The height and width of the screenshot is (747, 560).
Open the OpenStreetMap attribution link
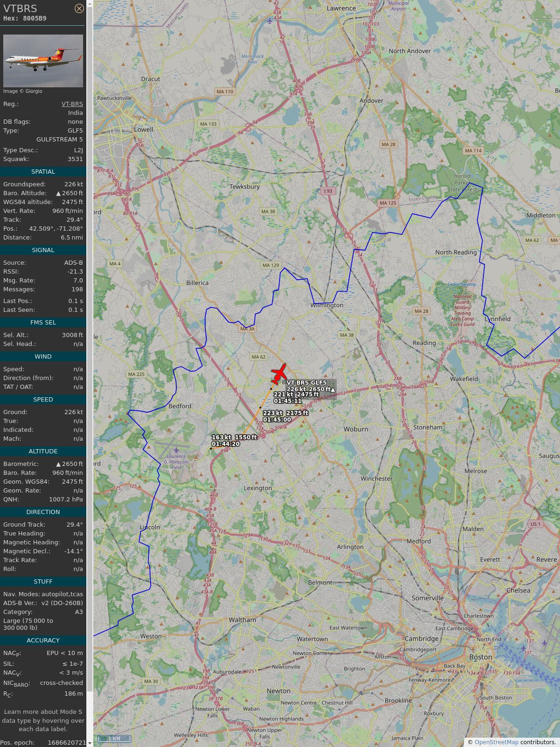click(x=497, y=742)
